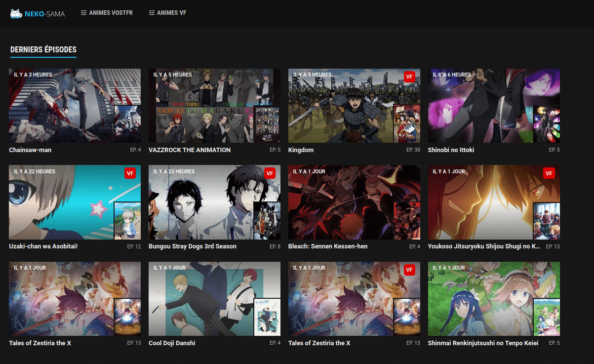This screenshot has width=594, height=364.
Task: Click the Uzaki-chan wa Asobitai! title link
Action: click(x=43, y=246)
